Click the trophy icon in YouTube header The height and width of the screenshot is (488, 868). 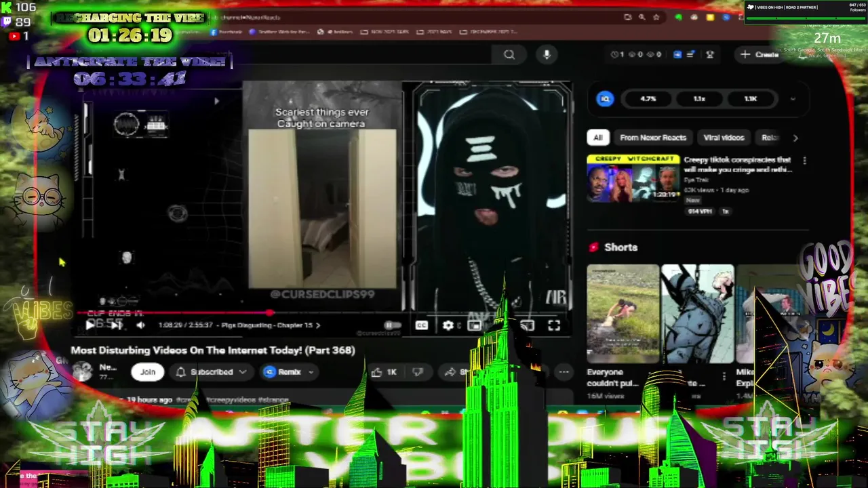710,54
